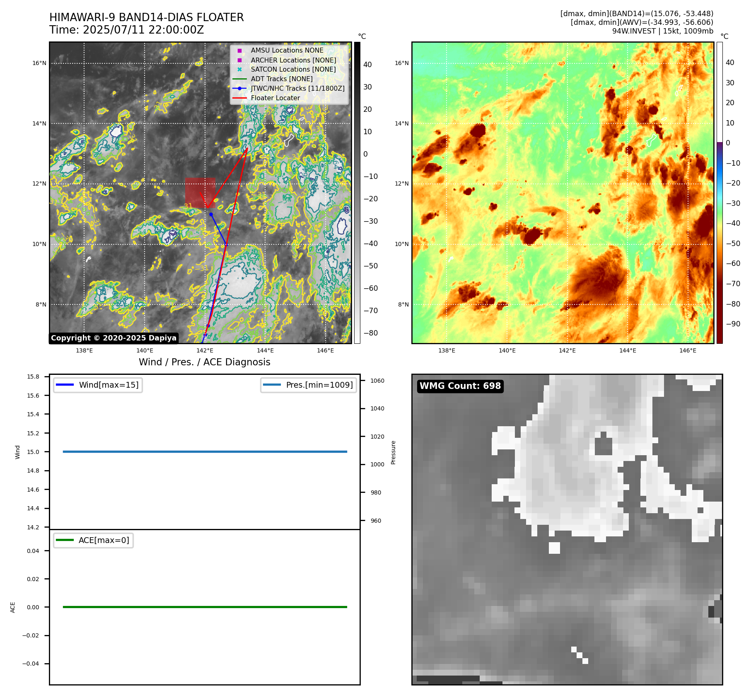Click the green line sample in ACE[max=0] legend
The height and width of the screenshot is (700, 751).
[65, 540]
